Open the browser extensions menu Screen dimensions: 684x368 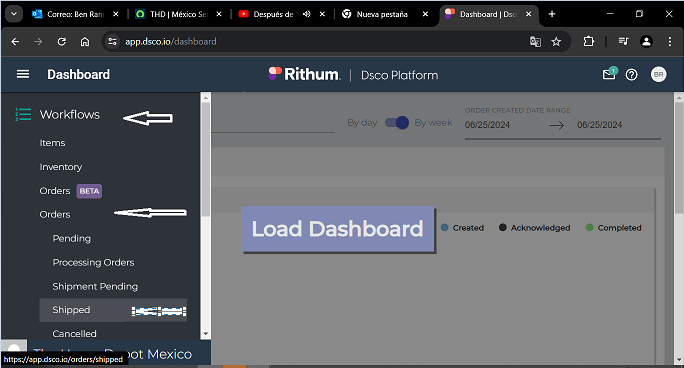(x=588, y=42)
